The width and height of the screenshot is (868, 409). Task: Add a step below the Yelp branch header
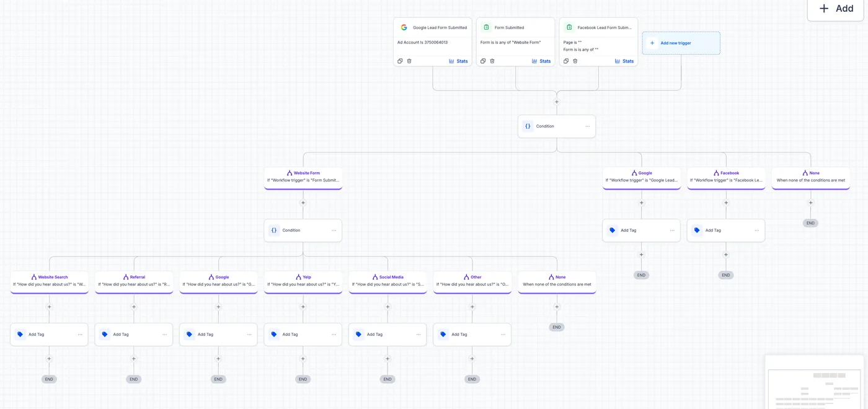pos(303,307)
